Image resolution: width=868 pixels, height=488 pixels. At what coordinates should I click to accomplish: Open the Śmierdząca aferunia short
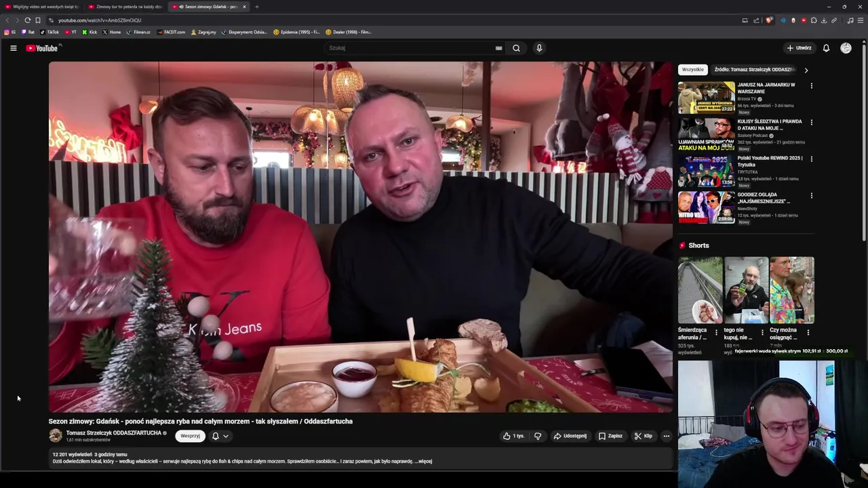700,290
